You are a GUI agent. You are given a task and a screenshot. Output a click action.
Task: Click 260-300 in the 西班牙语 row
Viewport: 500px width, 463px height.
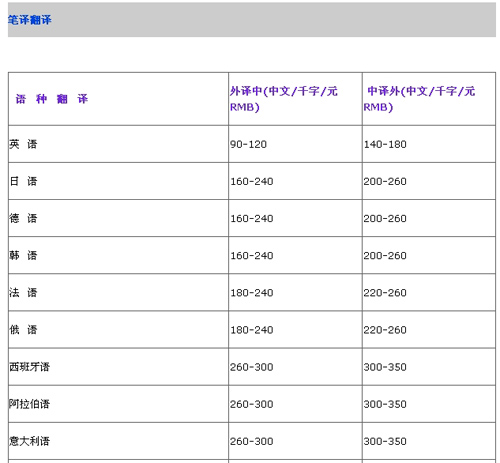point(252,367)
